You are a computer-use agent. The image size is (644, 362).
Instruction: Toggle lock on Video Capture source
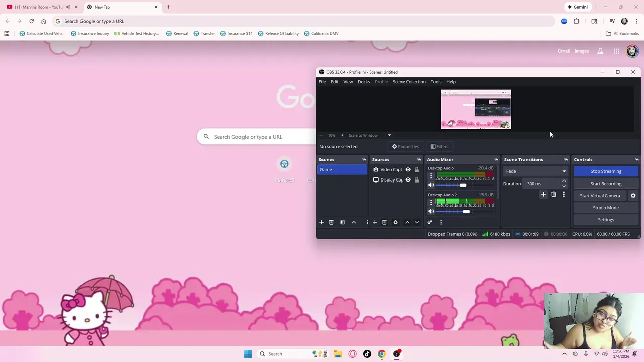click(417, 170)
